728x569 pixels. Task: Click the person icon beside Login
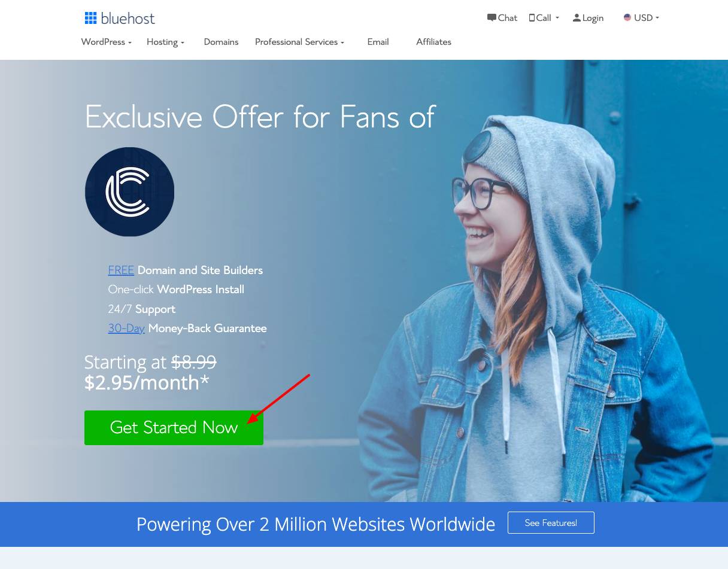point(577,18)
